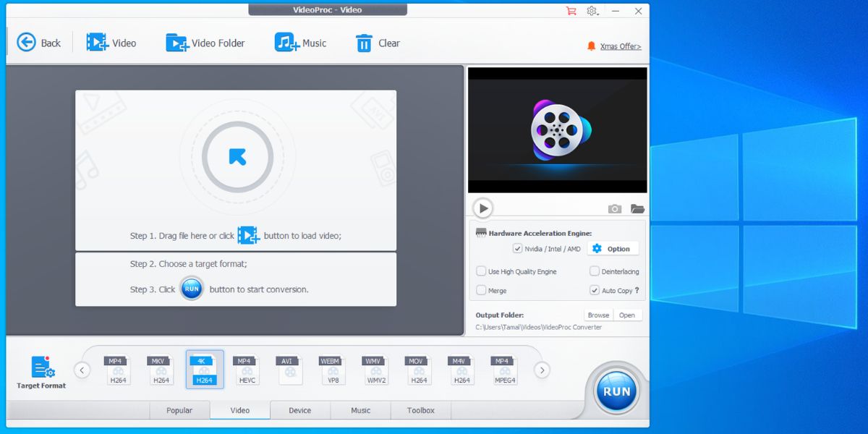
Task: Browse for a new output folder
Action: click(x=598, y=315)
